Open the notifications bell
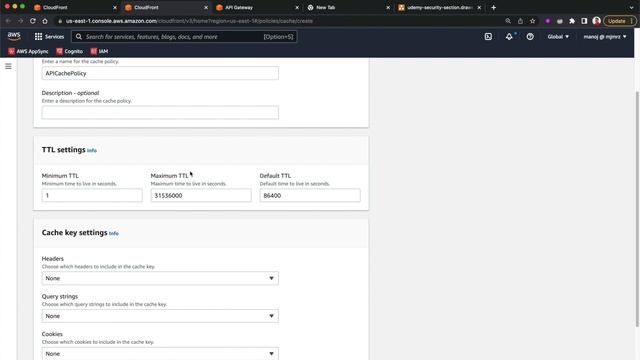This screenshot has width=640, height=360. (x=509, y=37)
